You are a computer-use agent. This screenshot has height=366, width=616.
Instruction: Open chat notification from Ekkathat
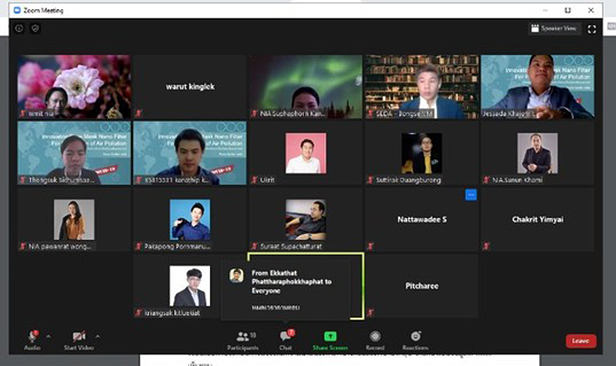click(286, 290)
